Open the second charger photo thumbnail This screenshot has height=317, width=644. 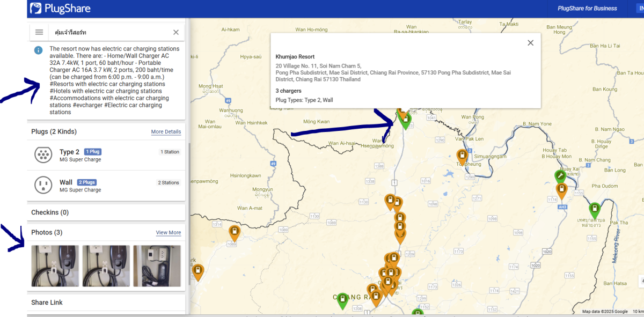click(x=106, y=266)
